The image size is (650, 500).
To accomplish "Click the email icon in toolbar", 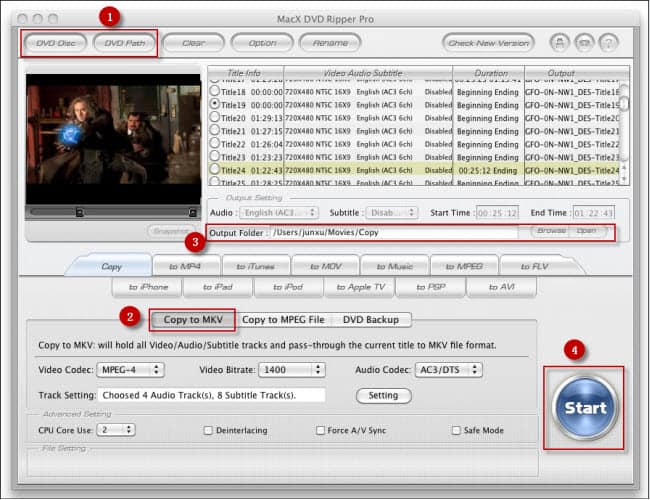I will click(x=584, y=43).
